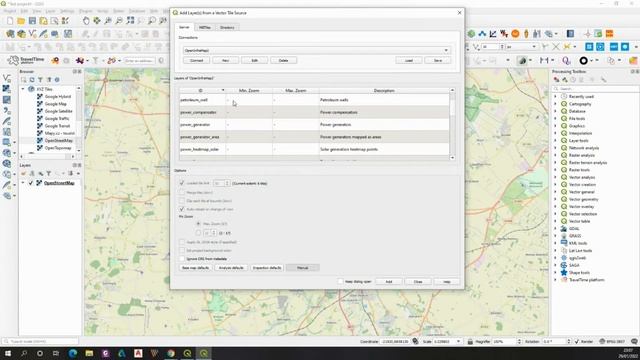Toggle the 'Merge tiles' checkbox
This screenshot has width=640, height=360.
tap(182, 192)
